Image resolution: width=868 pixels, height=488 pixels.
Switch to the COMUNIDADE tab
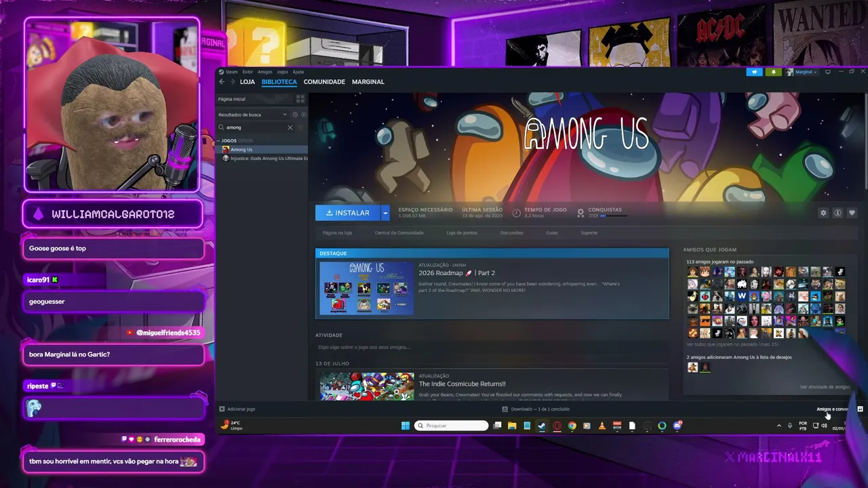324,82
